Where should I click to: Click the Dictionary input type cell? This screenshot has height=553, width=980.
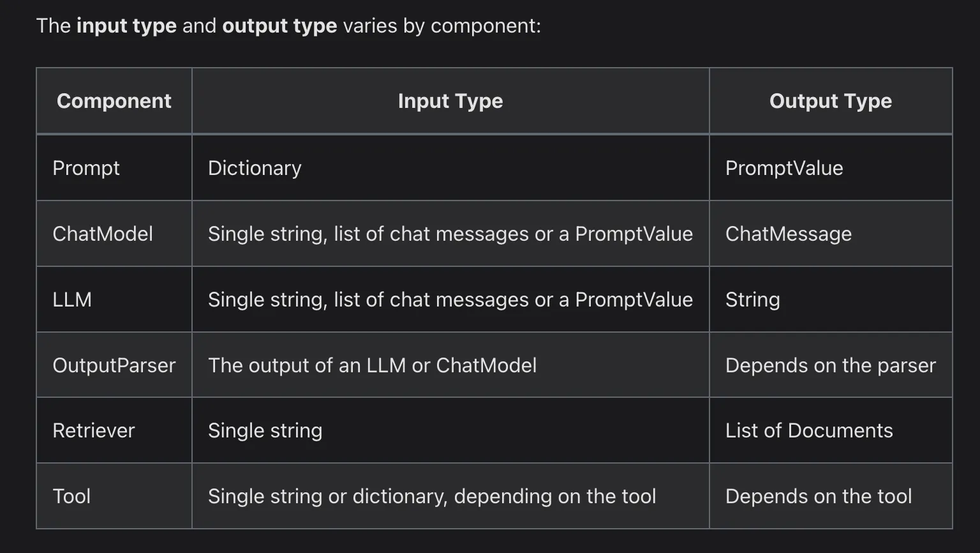coord(255,168)
